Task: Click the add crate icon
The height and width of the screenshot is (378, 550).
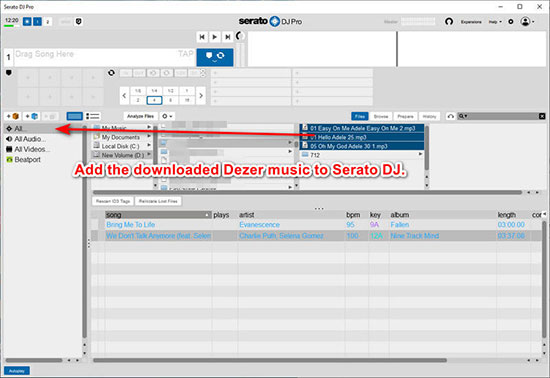Action: click(x=13, y=116)
